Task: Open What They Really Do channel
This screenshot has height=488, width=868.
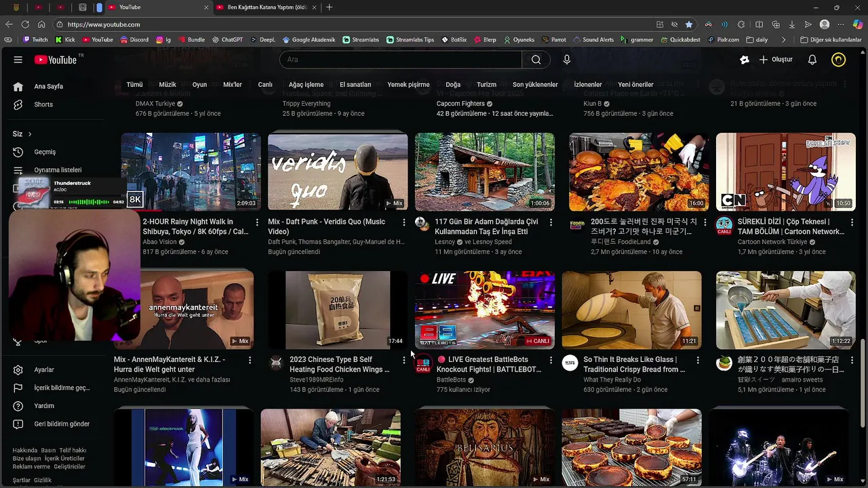Action: (x=612, y=380)
